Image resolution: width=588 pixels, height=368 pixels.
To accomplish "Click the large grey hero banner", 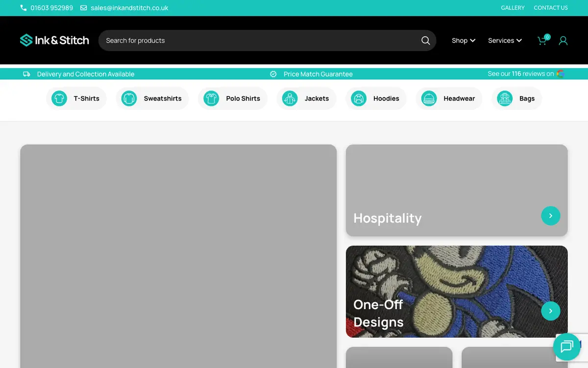I will click(178, 256).
